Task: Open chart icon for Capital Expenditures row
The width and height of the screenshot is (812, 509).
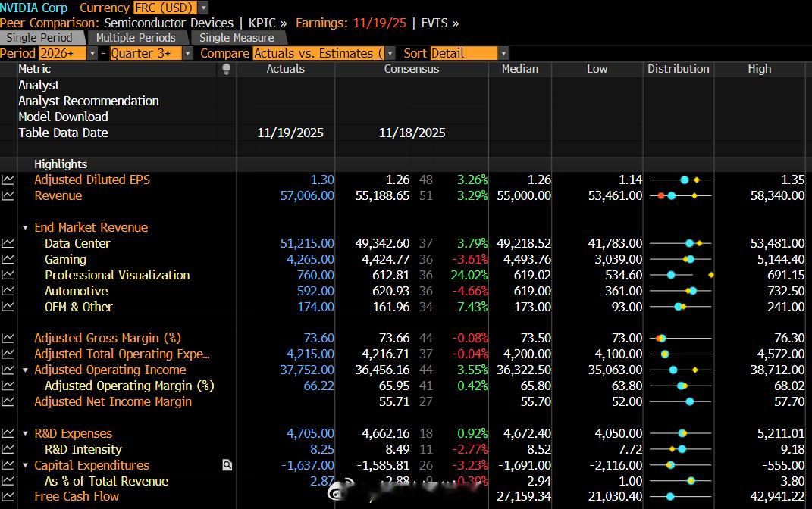Action: 8,466
